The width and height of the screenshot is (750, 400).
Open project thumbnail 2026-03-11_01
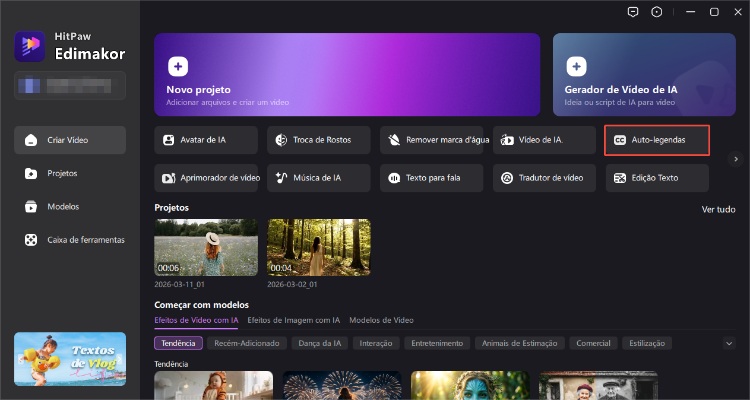click(x=205, y=247)
